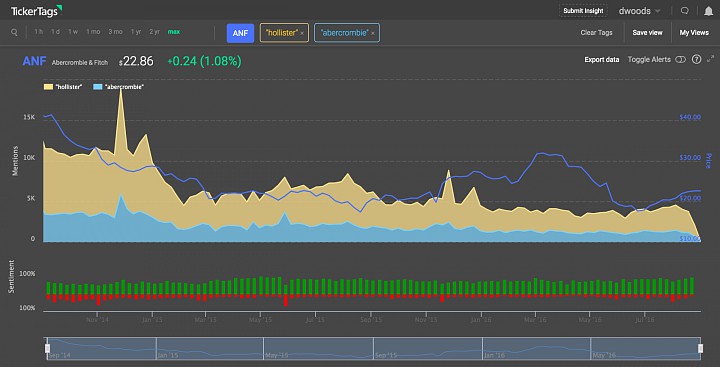Viewport: 720px width, 367px height.
Task: Click the Clear Tags button
Action: 596,33
